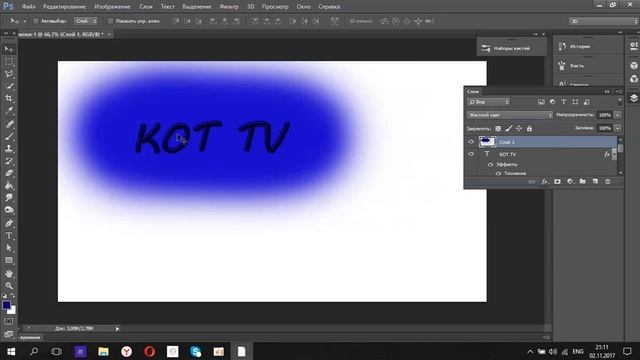Screen dimensions: 640x360
Task: Select the Dodge tool
Action: (x=9, y=210)
